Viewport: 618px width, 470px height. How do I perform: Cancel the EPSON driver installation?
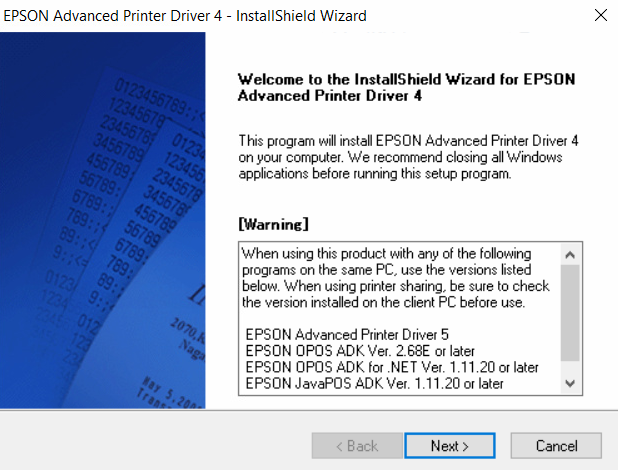coord(556,446)
